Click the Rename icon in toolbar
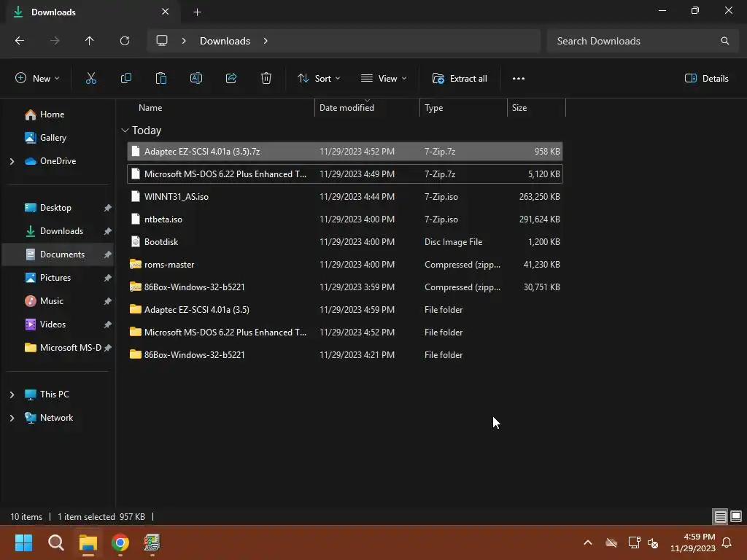 (196, 79)
